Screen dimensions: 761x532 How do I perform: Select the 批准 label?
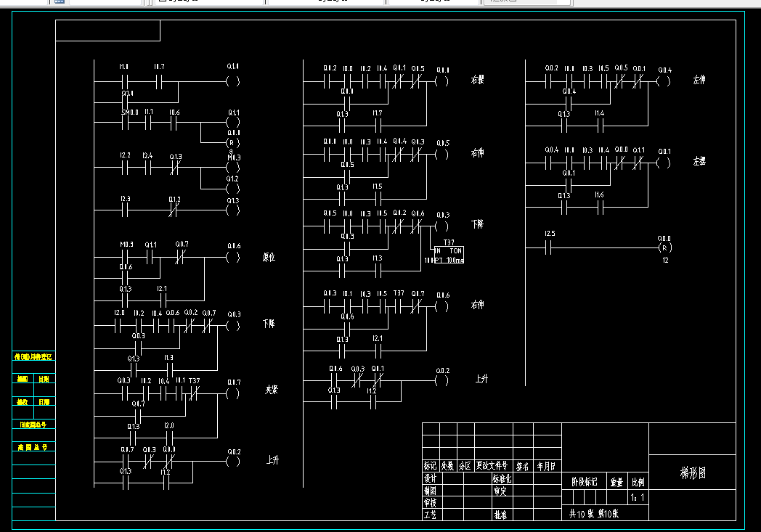pos(500,515)
